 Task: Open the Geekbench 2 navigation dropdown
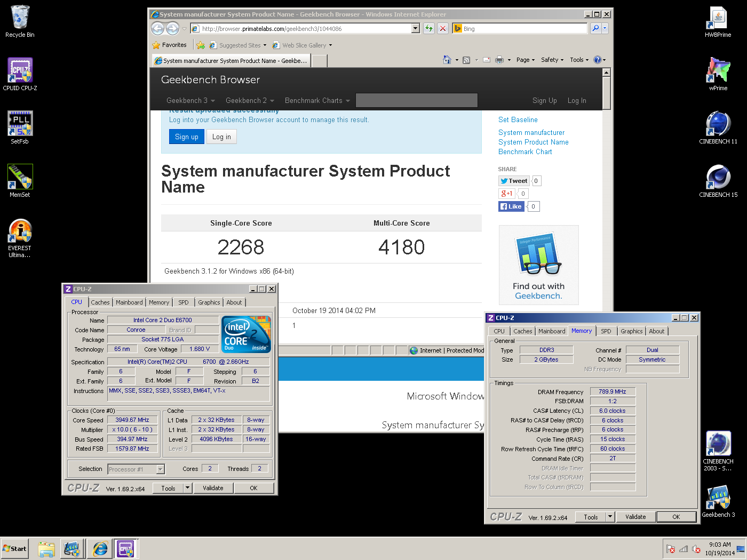(250, 100)
